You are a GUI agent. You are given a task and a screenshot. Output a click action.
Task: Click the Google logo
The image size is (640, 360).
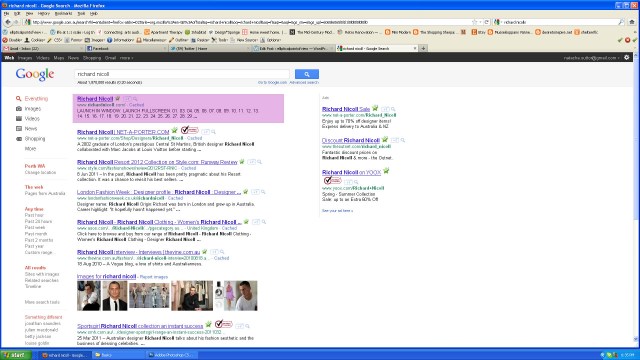(x=35, y=74)
